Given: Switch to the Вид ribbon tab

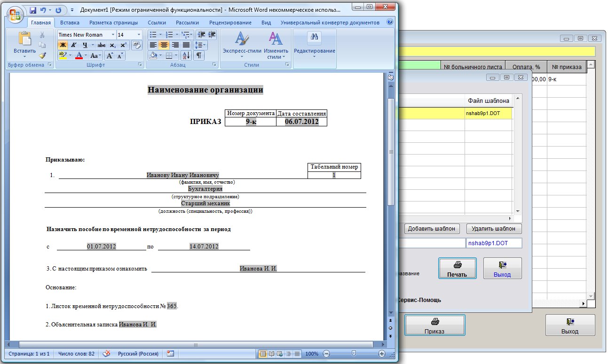Looking at the screenshot, I should (x=266, y=23).
